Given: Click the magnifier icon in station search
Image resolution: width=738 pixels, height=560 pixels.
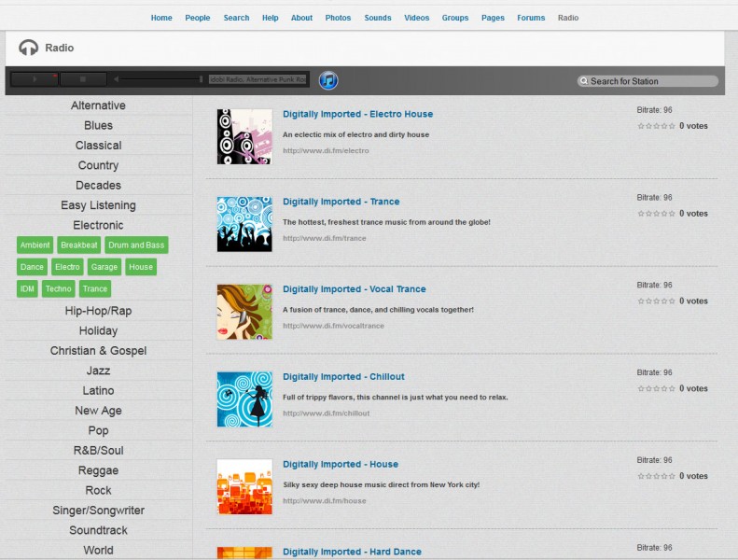Looking at the screenshot, I should (584, 81).
